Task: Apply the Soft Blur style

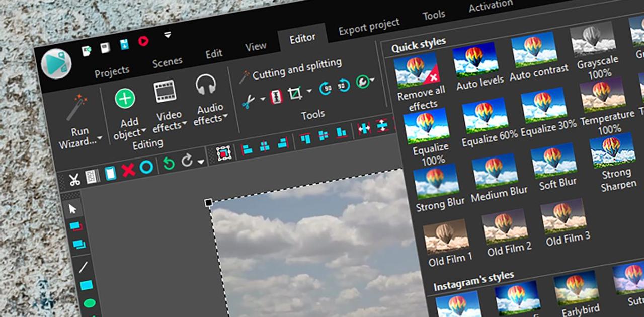Action: tap(556, 167)
